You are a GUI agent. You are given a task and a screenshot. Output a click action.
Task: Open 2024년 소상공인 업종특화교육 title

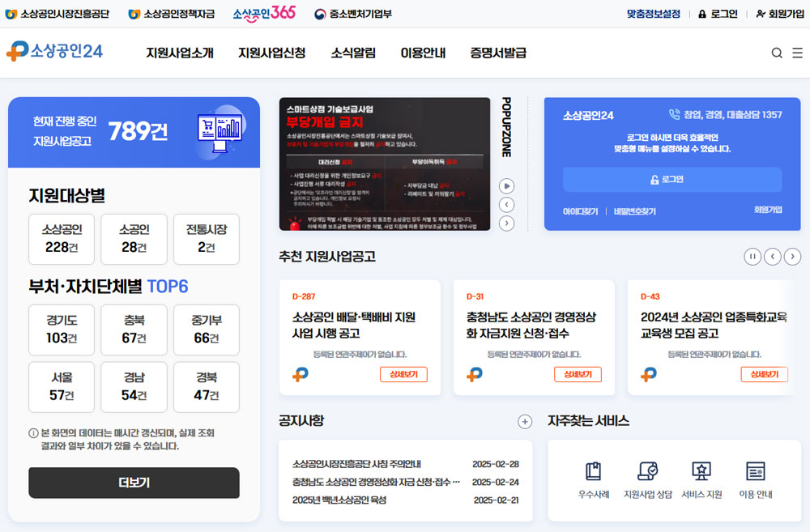(714, 325)
